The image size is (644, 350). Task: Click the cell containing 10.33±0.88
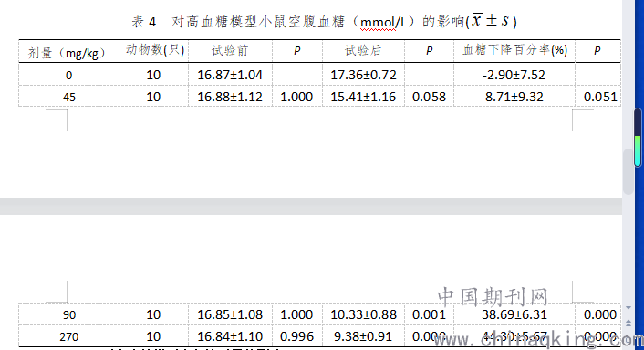click(363, 314)
